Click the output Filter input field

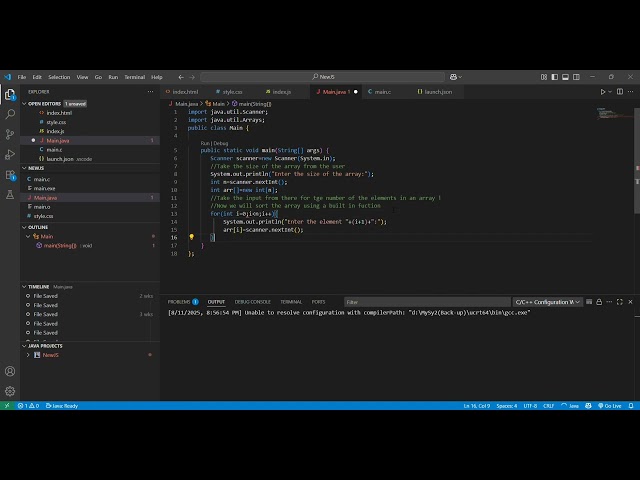pos(427,302)
